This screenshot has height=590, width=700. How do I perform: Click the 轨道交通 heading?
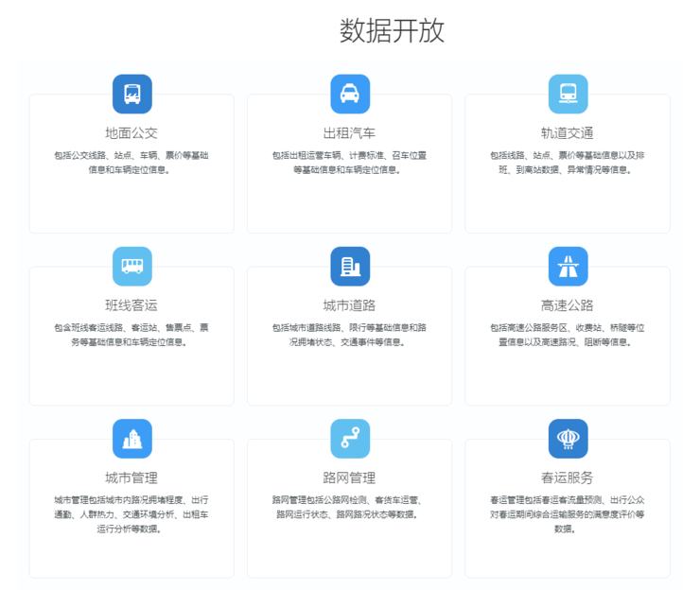(568, 132)
